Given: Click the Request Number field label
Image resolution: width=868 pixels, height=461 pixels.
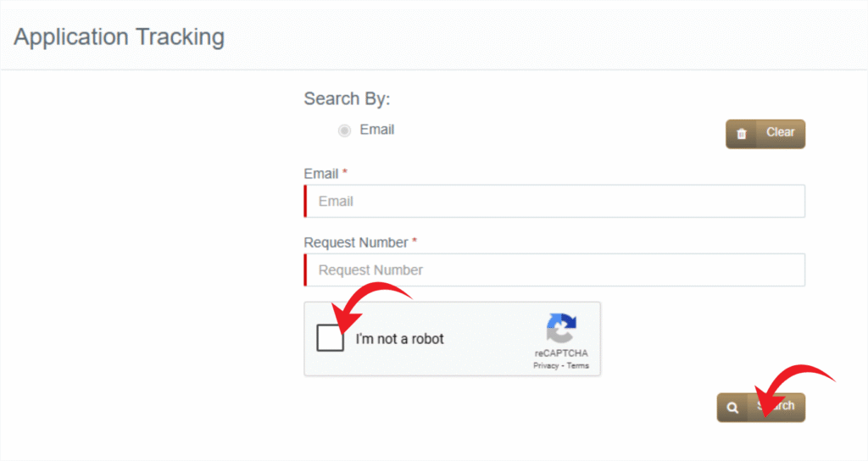Looking at the screenshot, I should point(356,242).
